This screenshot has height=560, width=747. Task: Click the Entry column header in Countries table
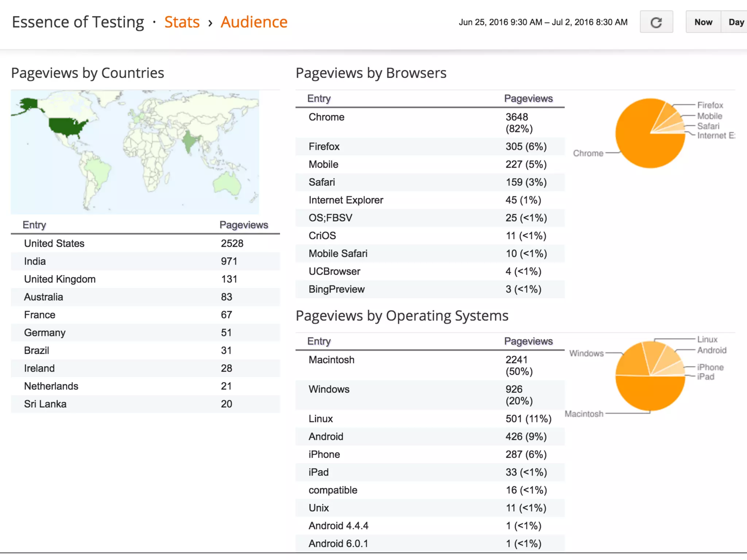click(x=34, y=225)
